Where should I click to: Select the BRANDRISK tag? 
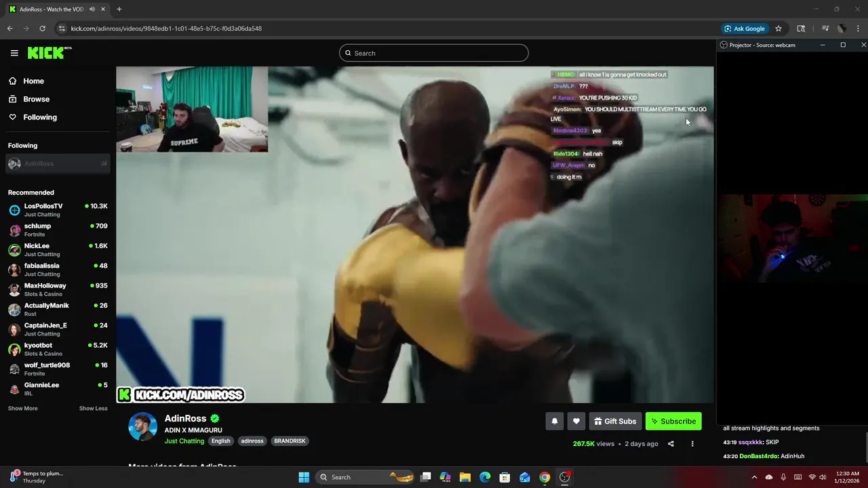pos(290,441)
